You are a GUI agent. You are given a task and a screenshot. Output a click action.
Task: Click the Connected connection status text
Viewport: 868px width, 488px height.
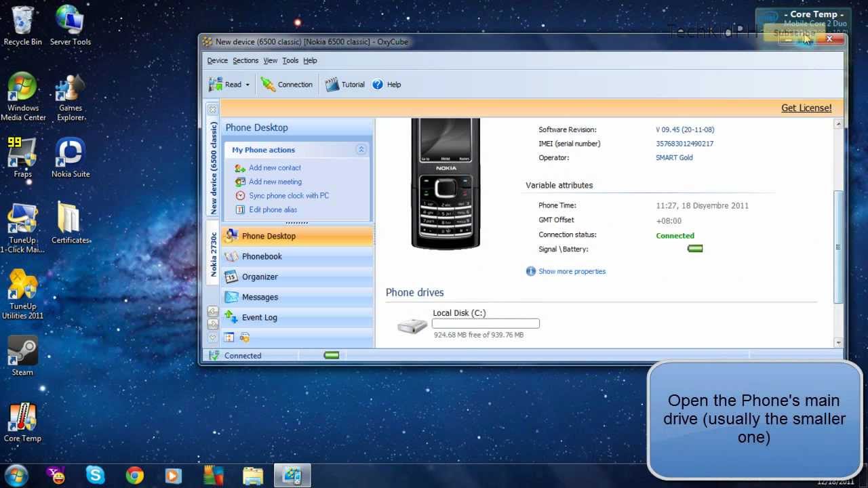coord(675,236)
